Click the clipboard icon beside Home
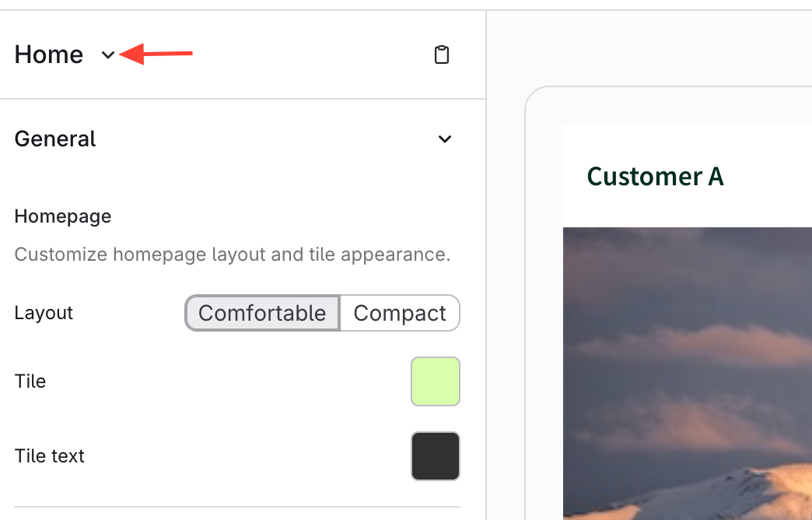The width and height of the screenshot is (812, 520). click(442, 54)
